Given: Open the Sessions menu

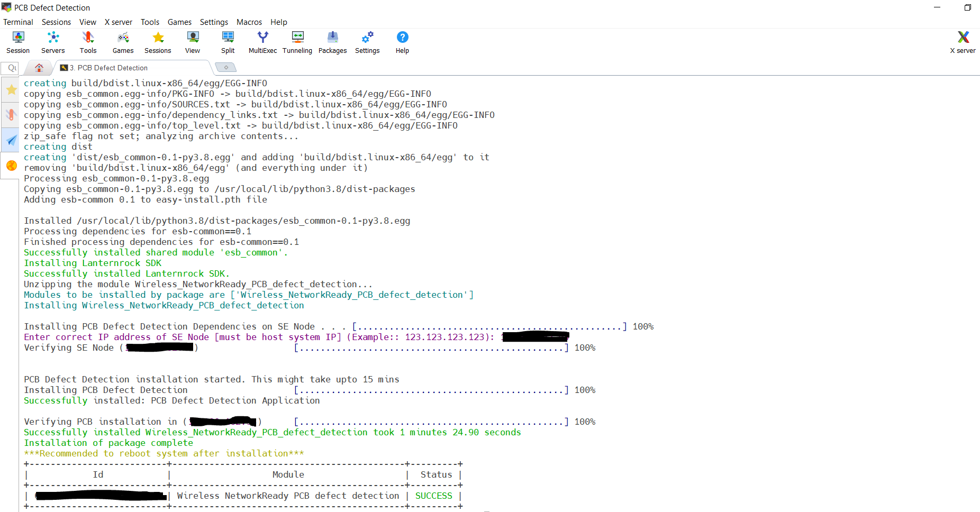Looking at the screenshot, I should 56,22.
